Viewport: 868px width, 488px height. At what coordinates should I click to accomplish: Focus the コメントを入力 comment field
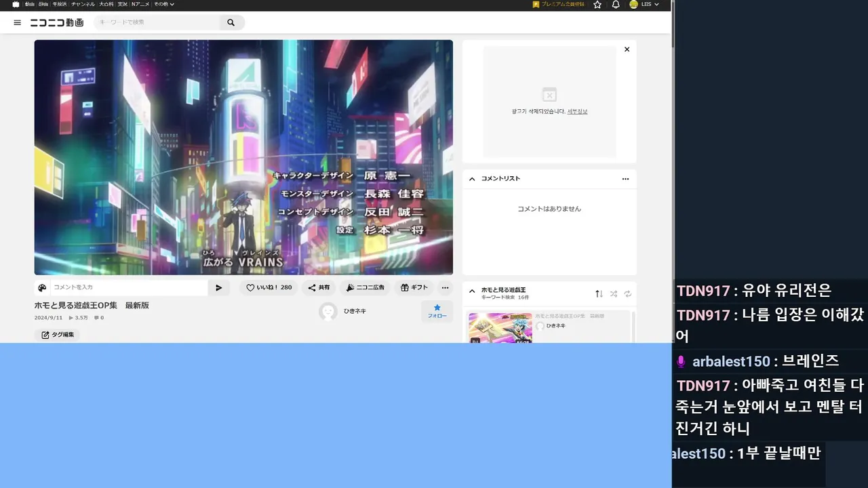tap(129, 287)
